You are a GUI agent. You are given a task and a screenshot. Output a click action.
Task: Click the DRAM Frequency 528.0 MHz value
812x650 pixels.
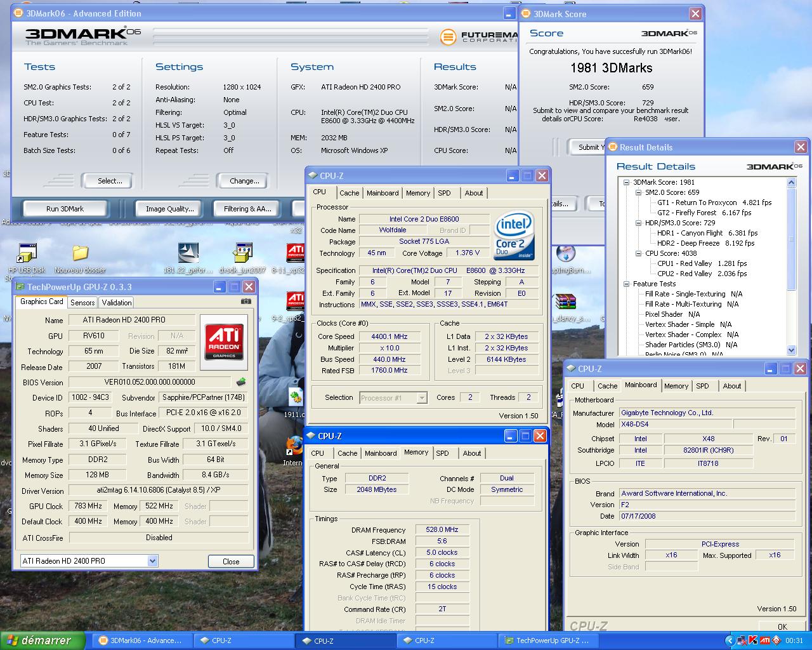point(442,529)
